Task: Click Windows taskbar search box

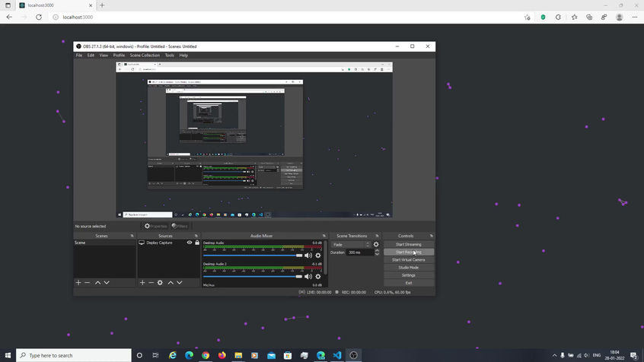Action: (x=74, y=355)
